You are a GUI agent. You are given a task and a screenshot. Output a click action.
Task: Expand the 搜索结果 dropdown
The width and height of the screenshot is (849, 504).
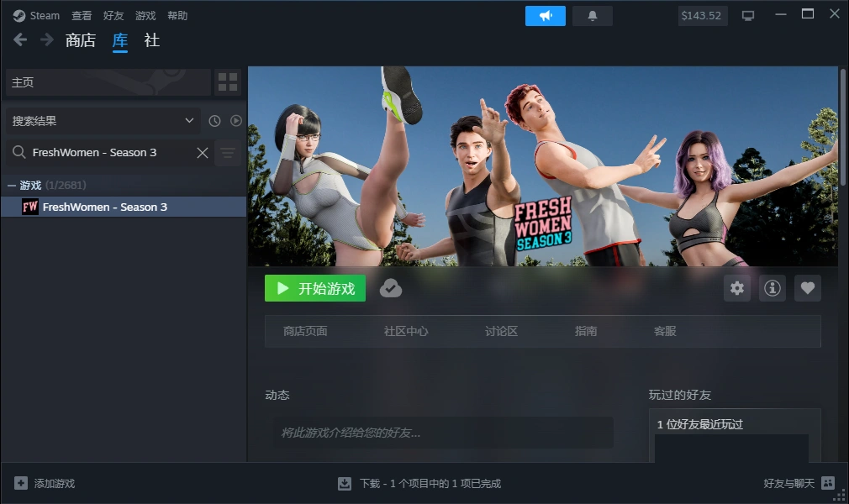(103, 121)
